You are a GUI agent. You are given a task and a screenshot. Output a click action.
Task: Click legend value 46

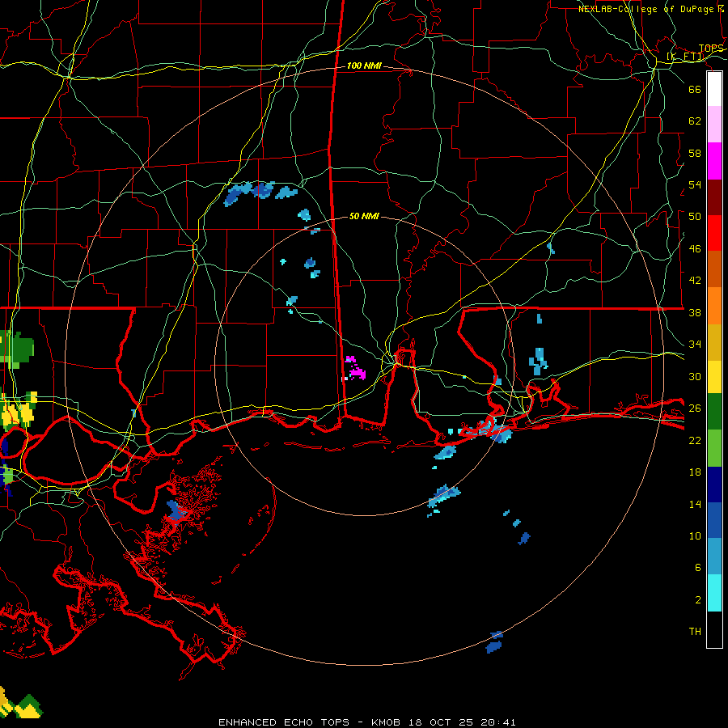(x=695, y=249)
